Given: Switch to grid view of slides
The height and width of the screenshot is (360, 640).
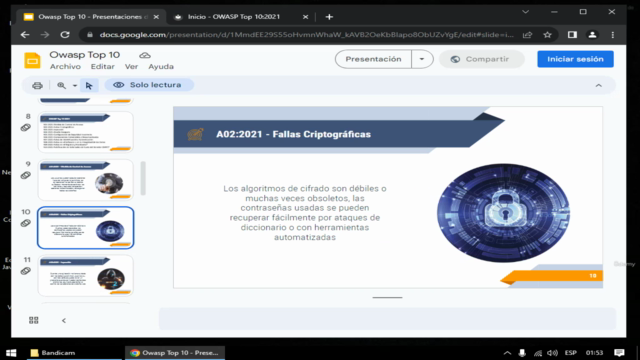Looking at the screenshot, I should coord(34,320).
